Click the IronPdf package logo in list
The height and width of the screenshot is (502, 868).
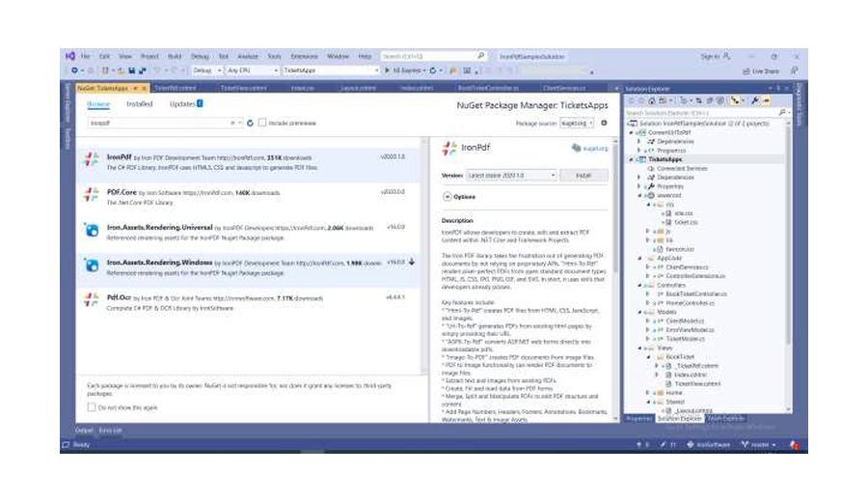coord(92,160)
